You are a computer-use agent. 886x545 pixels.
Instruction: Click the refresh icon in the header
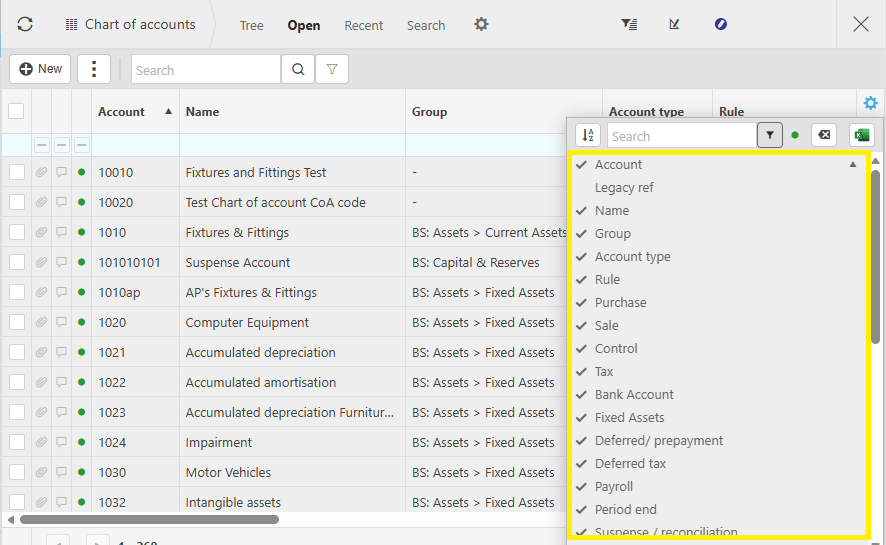click(x=25, y=24)
